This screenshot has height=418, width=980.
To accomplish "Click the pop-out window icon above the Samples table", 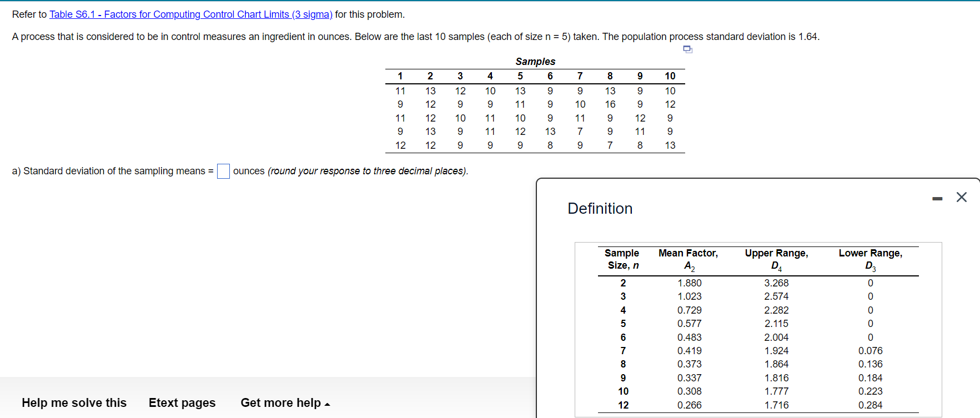I will coord(688,49).
